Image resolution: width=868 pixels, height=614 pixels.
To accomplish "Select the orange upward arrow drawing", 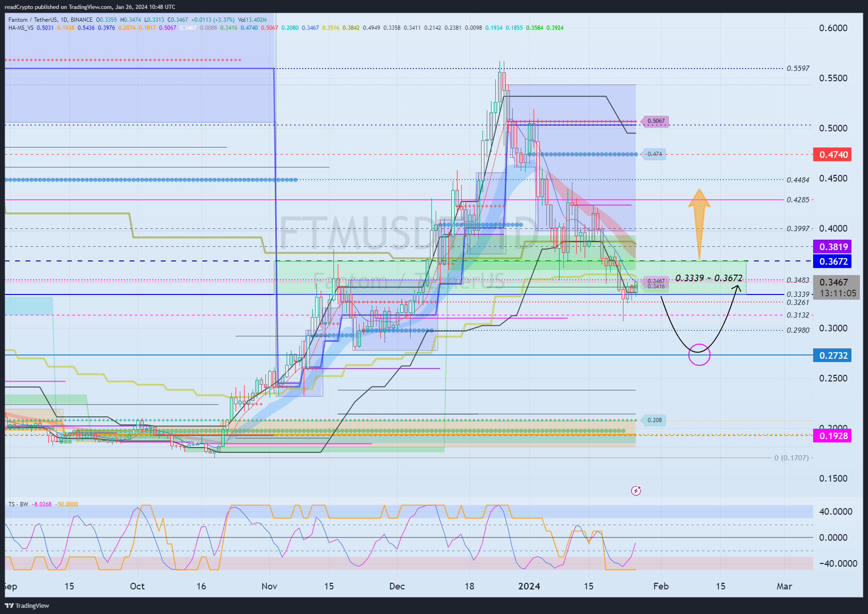I will (x=699, y=225).
